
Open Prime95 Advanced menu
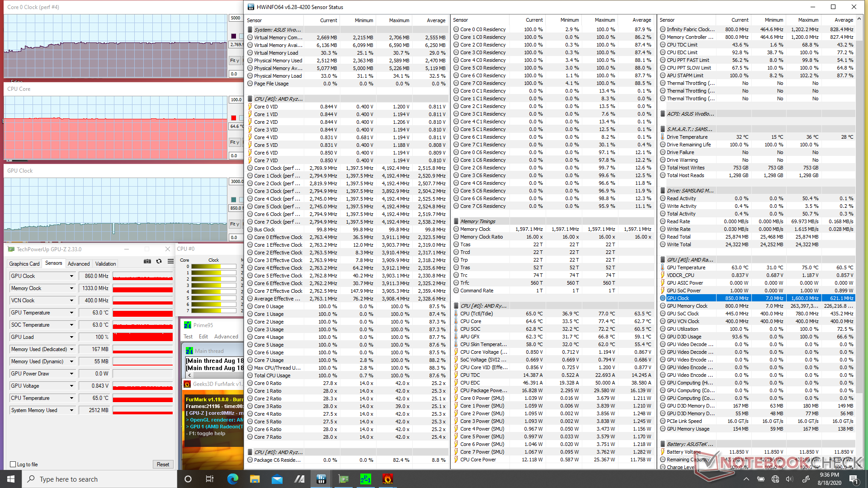click(x=226, y=337)
